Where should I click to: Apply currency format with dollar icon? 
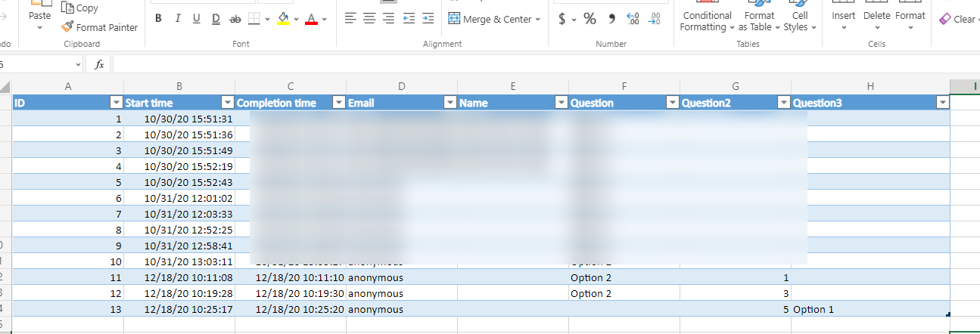coord(562,19)
